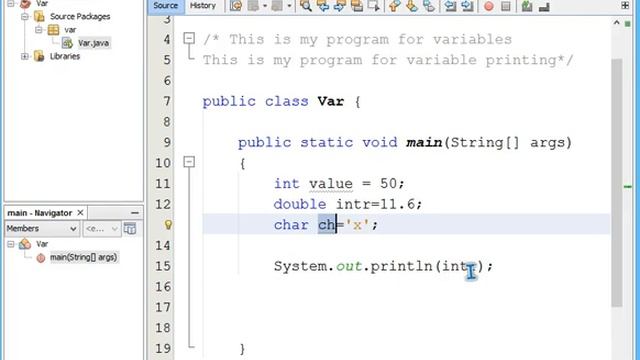Click the Find Next Occurrence icon
Viewport: 640px width, 360px height.
(340, 6)
